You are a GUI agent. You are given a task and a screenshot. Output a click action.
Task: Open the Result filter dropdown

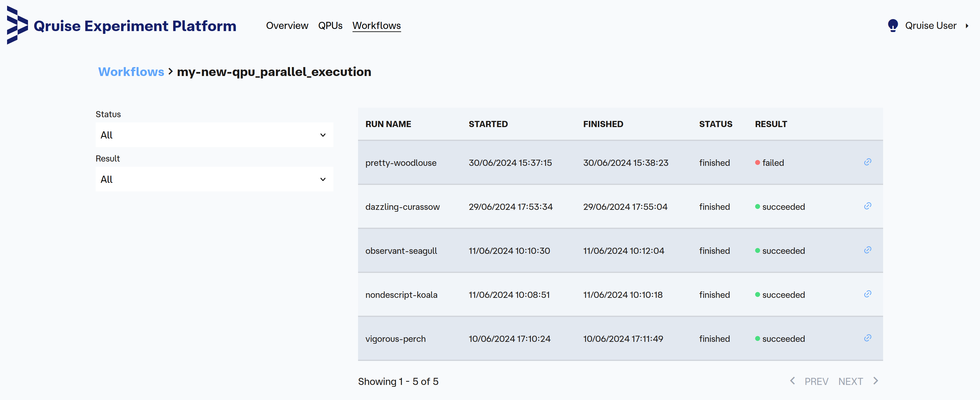pos(214,179)
